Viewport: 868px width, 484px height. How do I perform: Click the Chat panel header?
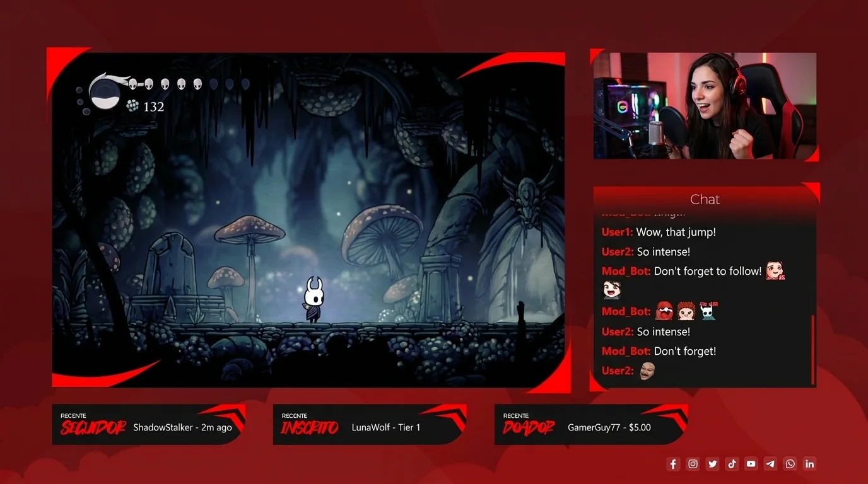(705, 199)
